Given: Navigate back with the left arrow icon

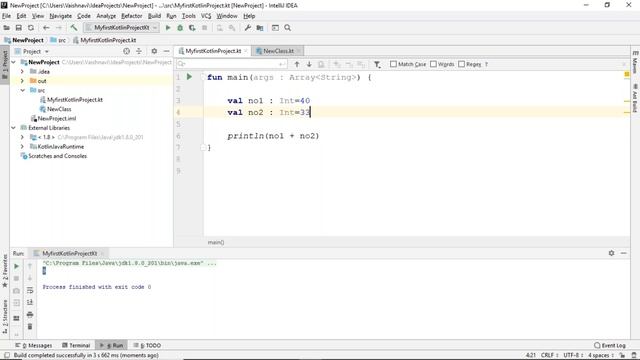Looking at the screenshot, I should point(46,28).
